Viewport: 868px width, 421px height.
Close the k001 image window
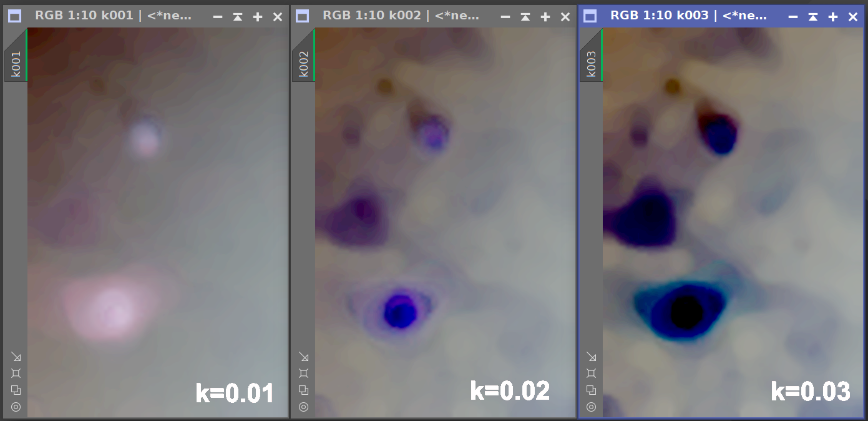click(x=278, y=17)
